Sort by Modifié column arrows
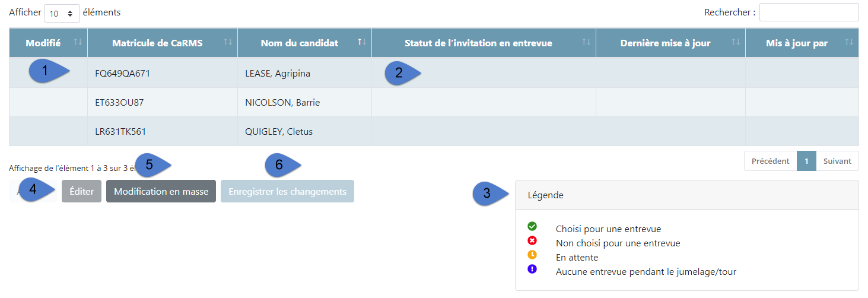Screen dimensions: 868x298 tap(77, 42)
